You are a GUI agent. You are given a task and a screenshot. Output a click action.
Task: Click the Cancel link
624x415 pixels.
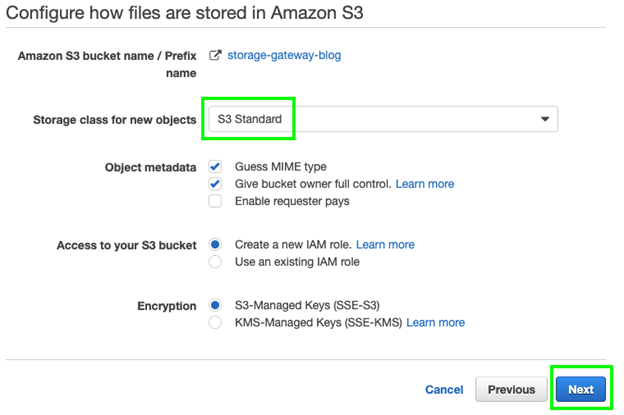click(444, 390)
